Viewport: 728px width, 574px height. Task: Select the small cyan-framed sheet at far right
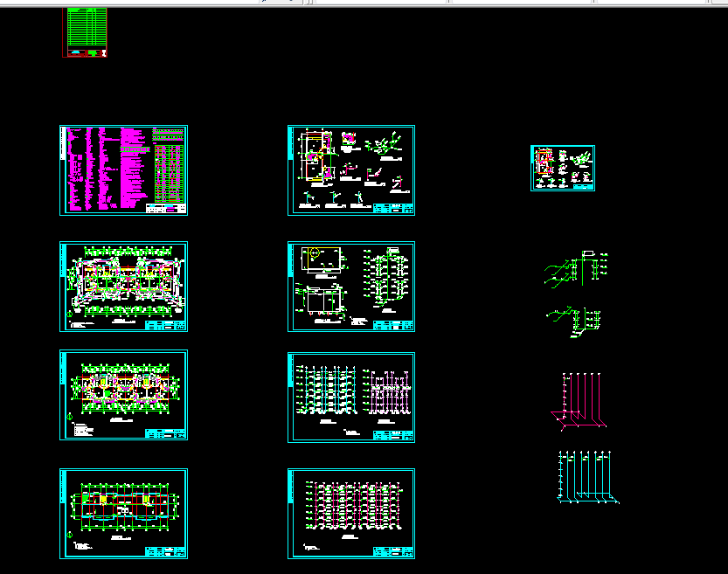coord(563,168)
